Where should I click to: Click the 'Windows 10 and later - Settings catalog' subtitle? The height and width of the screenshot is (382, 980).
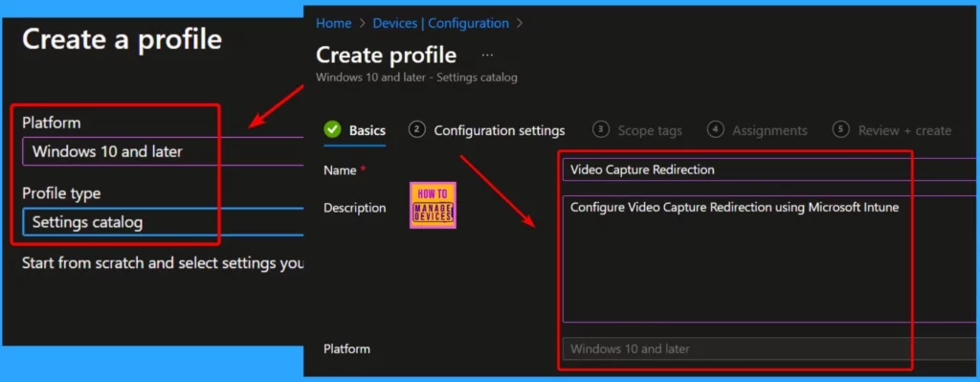tap(417, 78)
